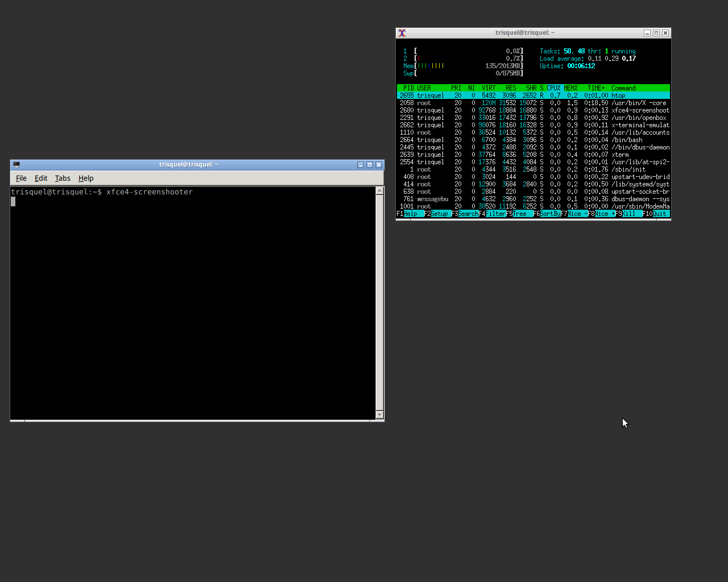Screen dimensions: 728x582
Task: Minimize the left terminal window
Action: [x=361, y=165]
